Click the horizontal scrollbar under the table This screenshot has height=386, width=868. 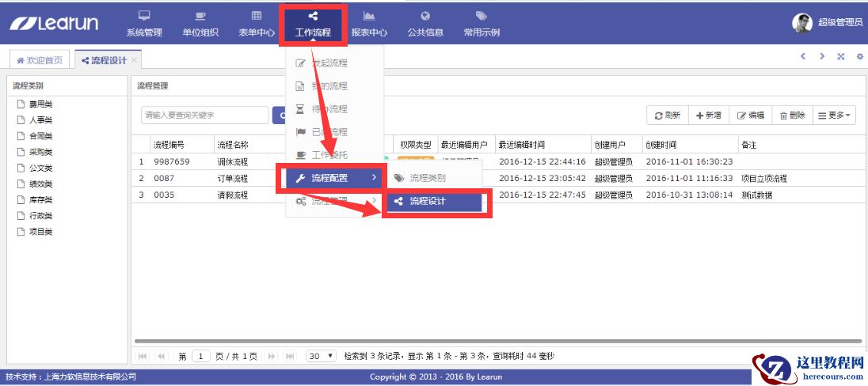coord(499,341)
